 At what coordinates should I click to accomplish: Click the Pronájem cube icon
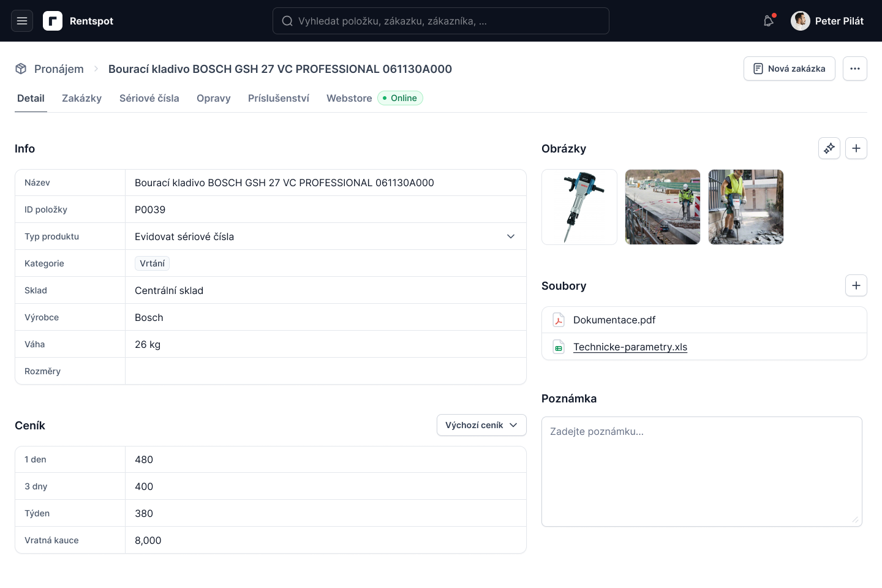(x=21, y=69)
